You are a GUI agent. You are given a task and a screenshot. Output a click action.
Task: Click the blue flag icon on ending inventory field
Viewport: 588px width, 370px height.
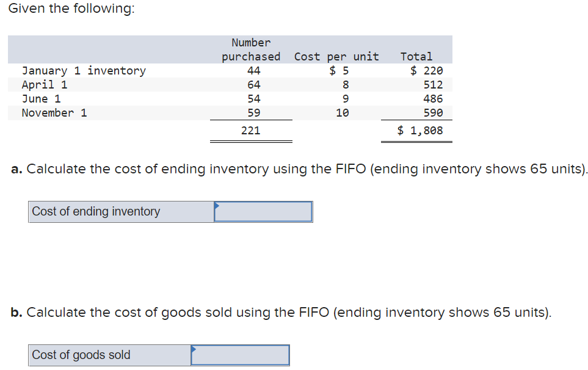click(x=217, y=206)
